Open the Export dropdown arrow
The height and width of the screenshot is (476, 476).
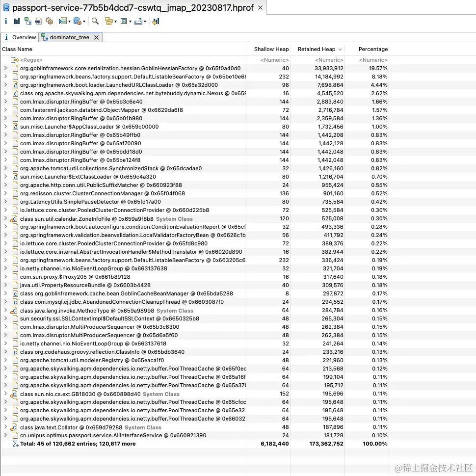(x=145, y=21)
